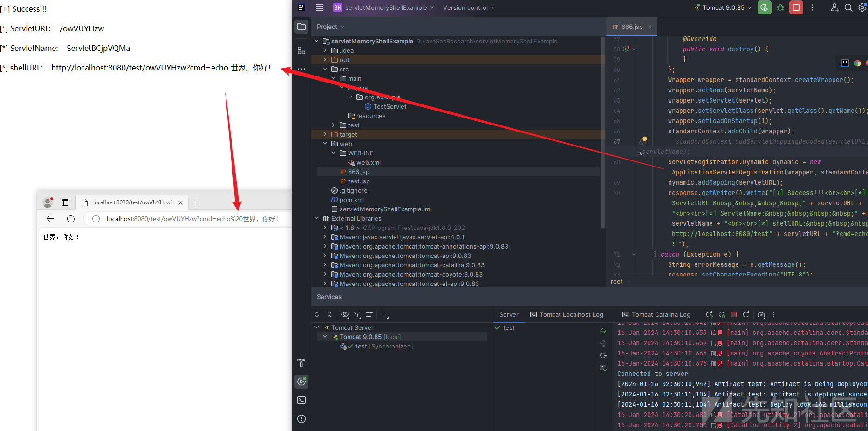
Task: Open the Structure tool window icon
Action: (301, 50)
